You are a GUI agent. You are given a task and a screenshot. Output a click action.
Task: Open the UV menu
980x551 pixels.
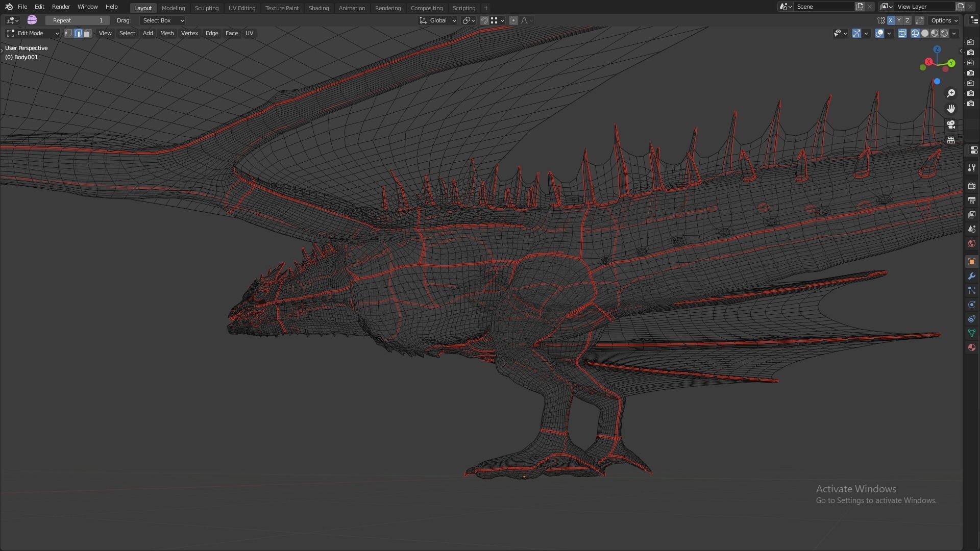(x=249, y=33)
